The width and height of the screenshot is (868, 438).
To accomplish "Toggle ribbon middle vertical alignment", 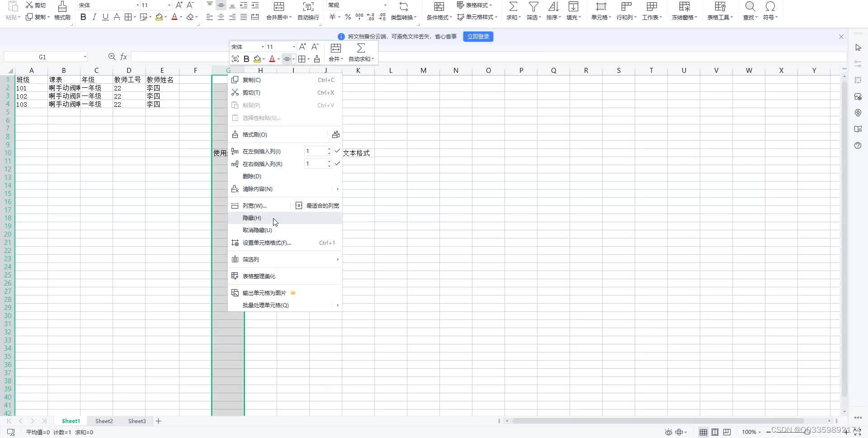I will pos(221,5).
